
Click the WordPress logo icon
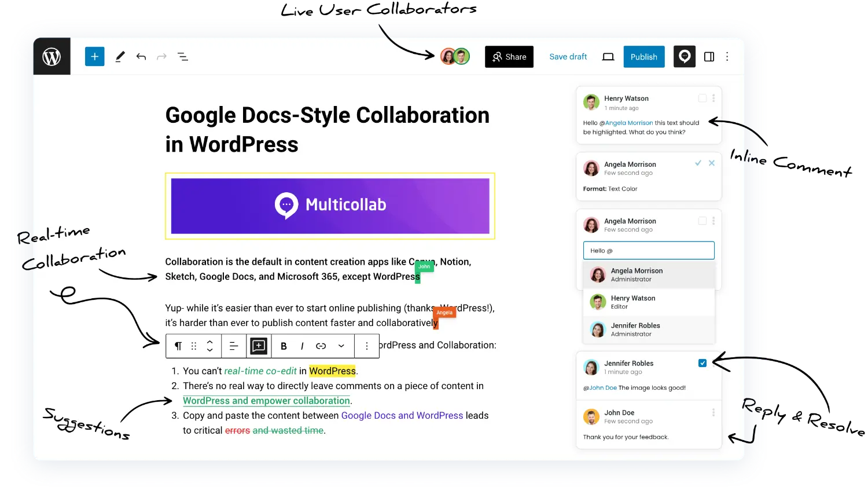[x=52, y=57]
